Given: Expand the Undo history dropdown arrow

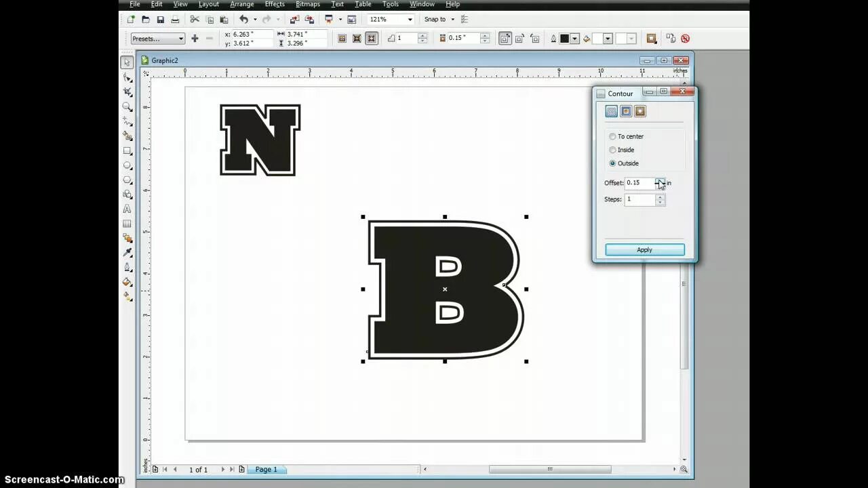Looking at the screenshot, I should pos(255,20).
